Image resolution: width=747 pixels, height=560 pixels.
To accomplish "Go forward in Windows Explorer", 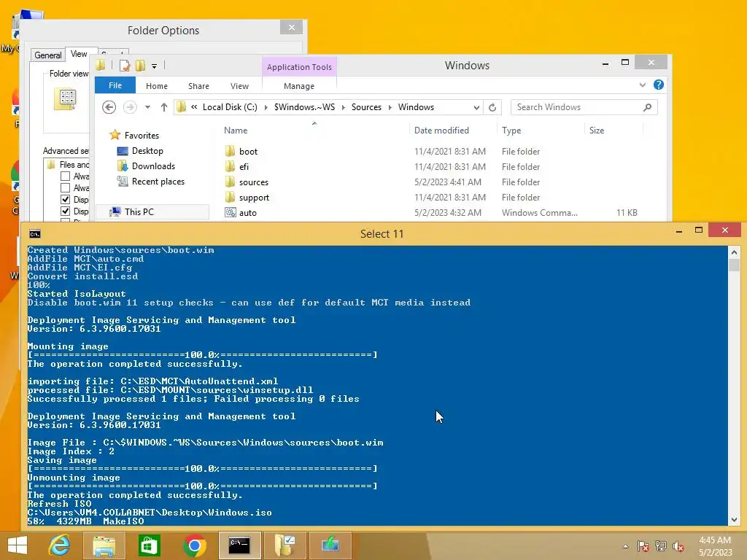I will click(130, 107).
